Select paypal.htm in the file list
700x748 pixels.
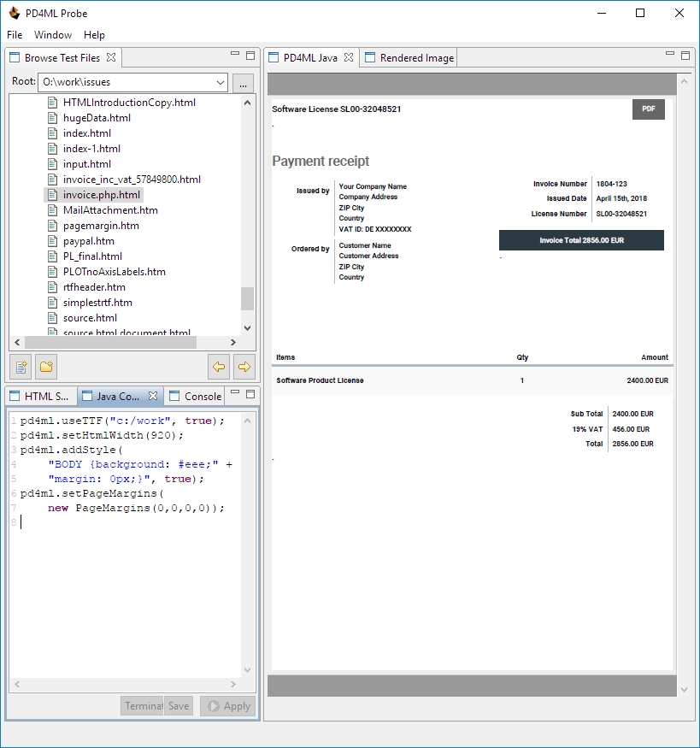88,241
